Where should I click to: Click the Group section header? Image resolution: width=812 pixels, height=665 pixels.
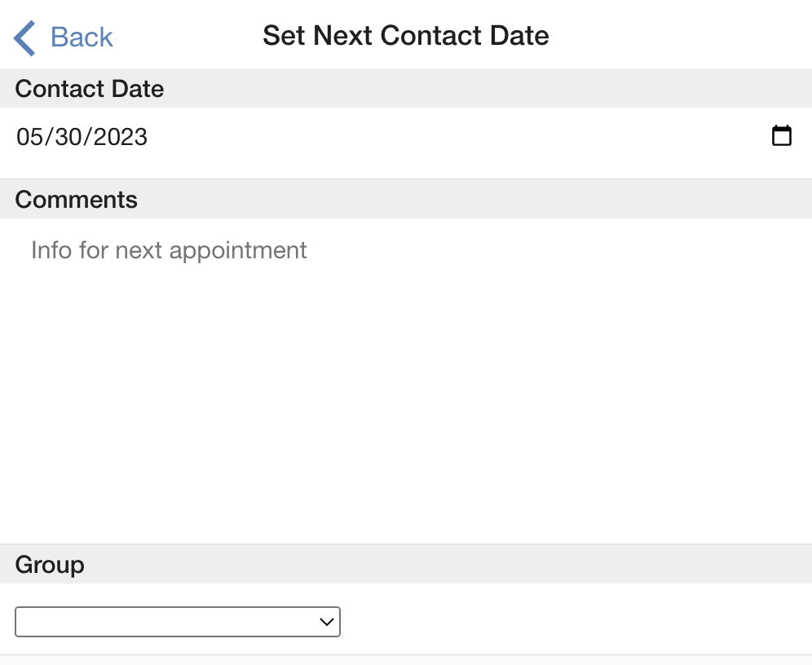406,564
